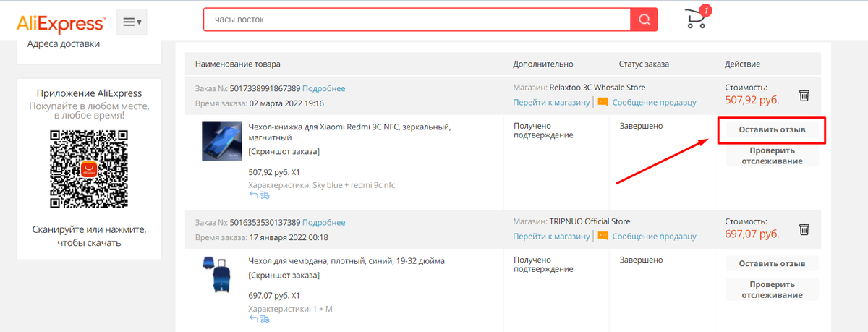Open the blue suitcase cover thumbnail

pyautogui.click(x=217, y=273)
